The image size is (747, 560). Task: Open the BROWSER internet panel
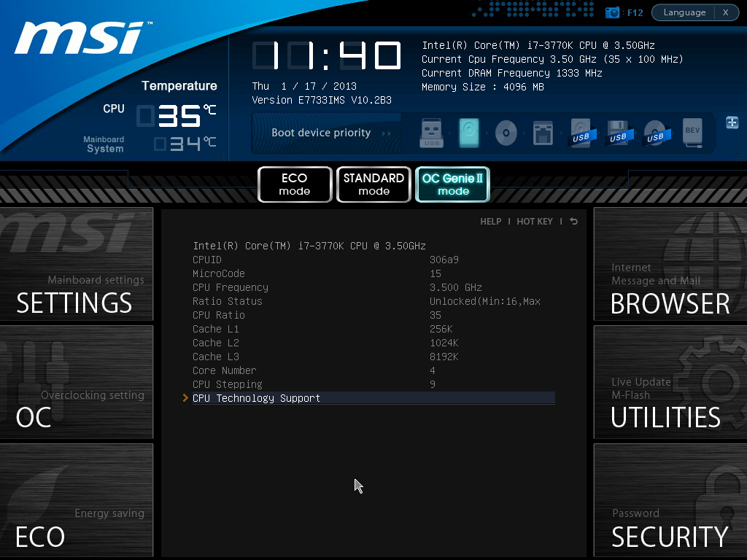[670, 264]
